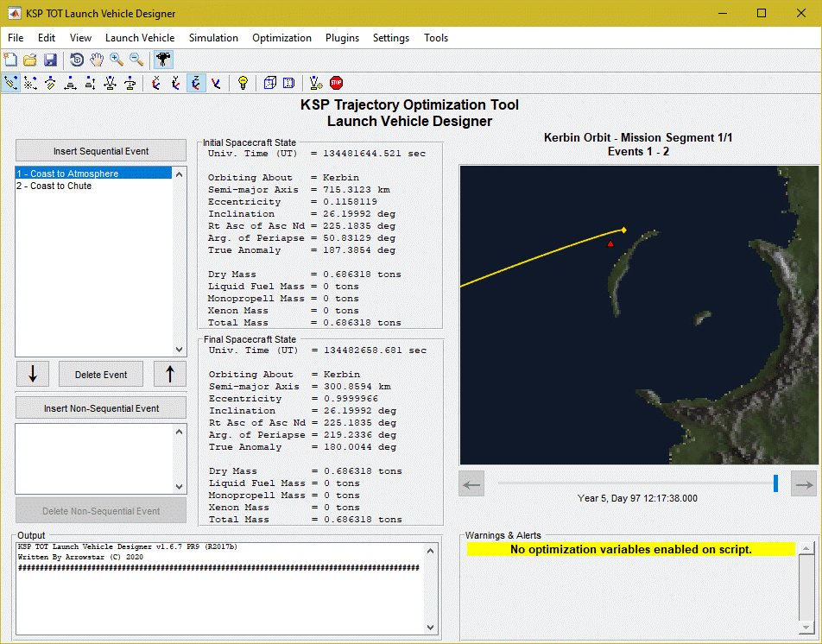
Task: Click the sequential events list up arrow
Action: coord(180,174)
